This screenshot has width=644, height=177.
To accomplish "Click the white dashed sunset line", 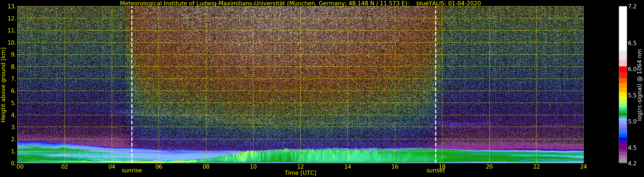I will pyautogui.click(x=435, y=85).
